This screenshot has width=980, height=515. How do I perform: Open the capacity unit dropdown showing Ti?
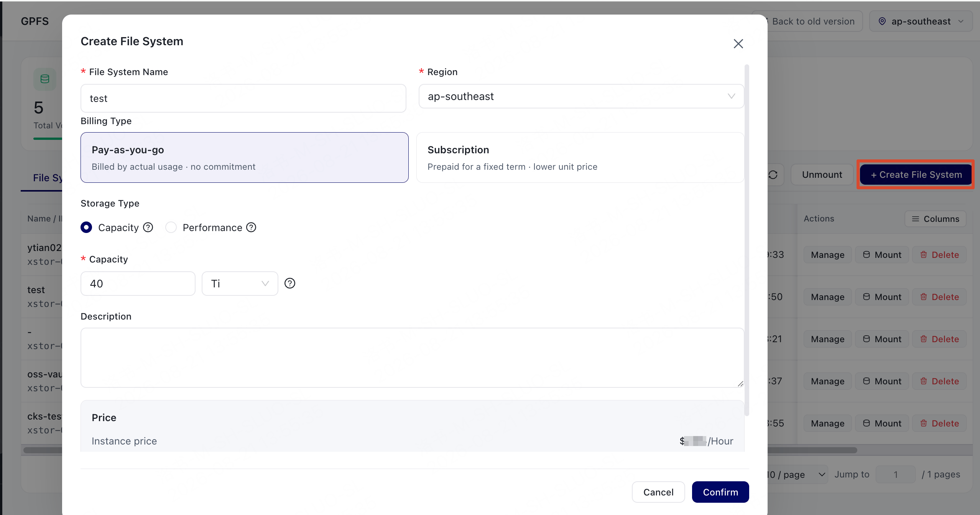click(x=240, y=284)
